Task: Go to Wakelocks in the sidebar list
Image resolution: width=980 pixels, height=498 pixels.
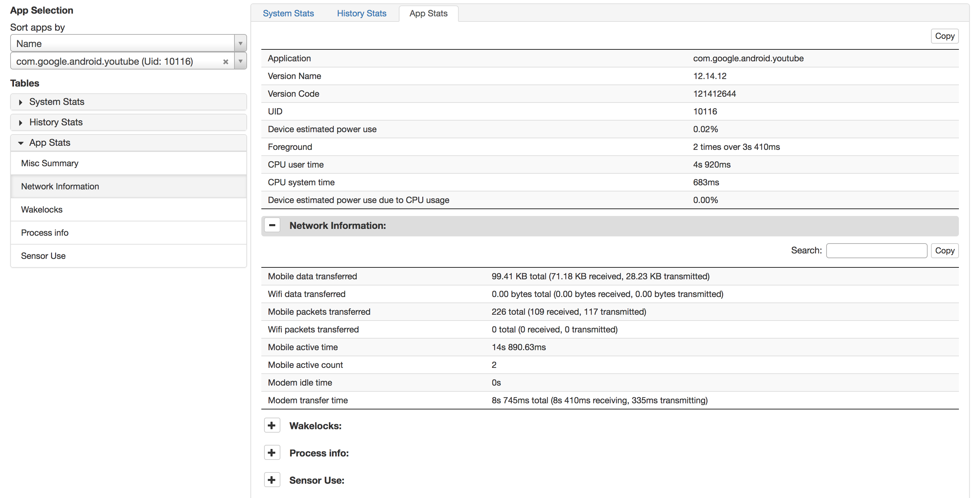Action: coord(42,209)
